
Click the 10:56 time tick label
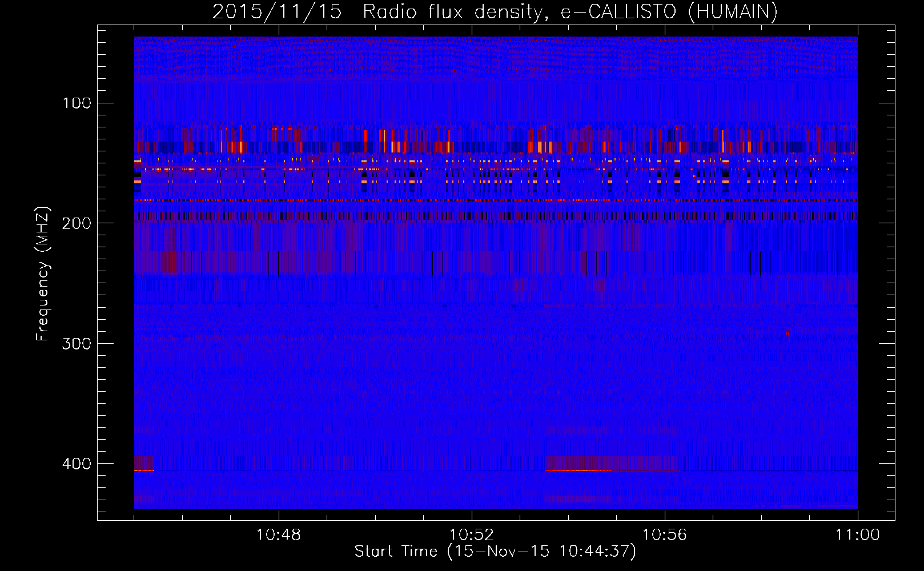(665, 535)
